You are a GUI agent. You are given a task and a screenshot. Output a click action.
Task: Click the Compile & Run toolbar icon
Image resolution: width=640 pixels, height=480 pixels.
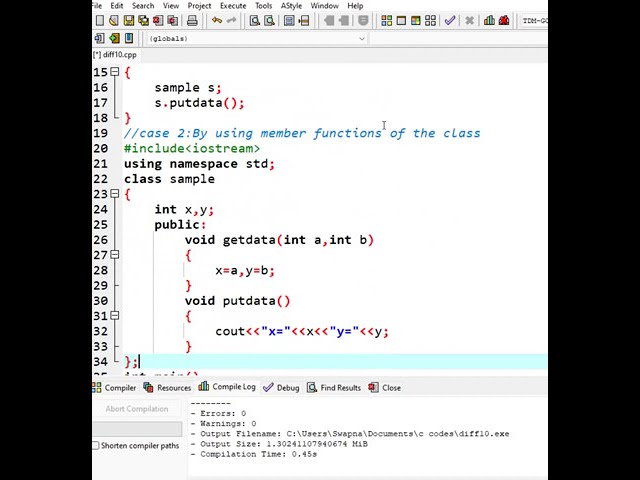point(416,20)
